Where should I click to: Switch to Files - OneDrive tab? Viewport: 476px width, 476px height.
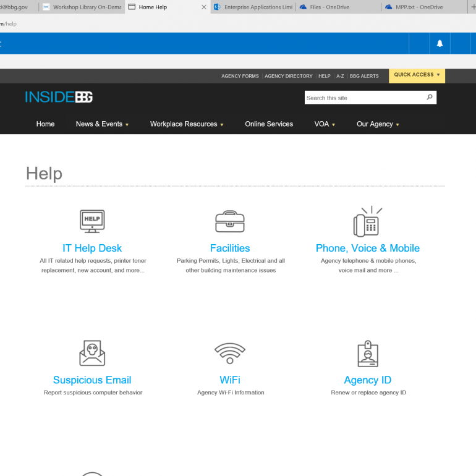pyautogui.click(x=339, y=7)
